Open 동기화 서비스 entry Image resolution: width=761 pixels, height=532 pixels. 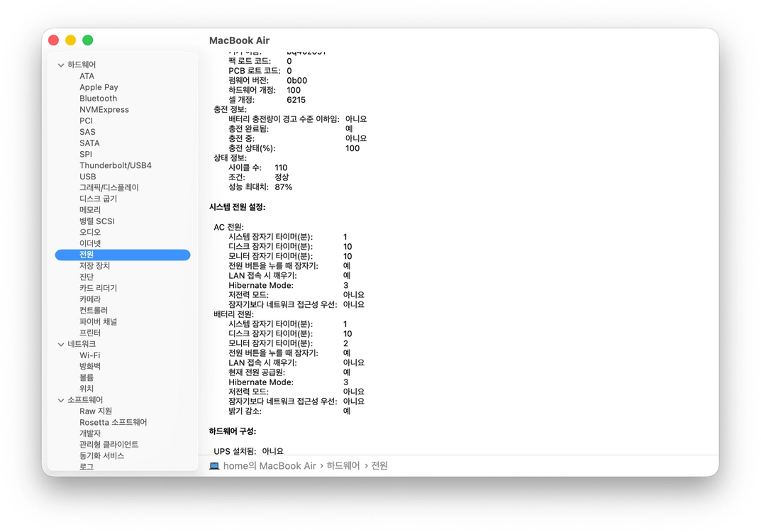101,456
